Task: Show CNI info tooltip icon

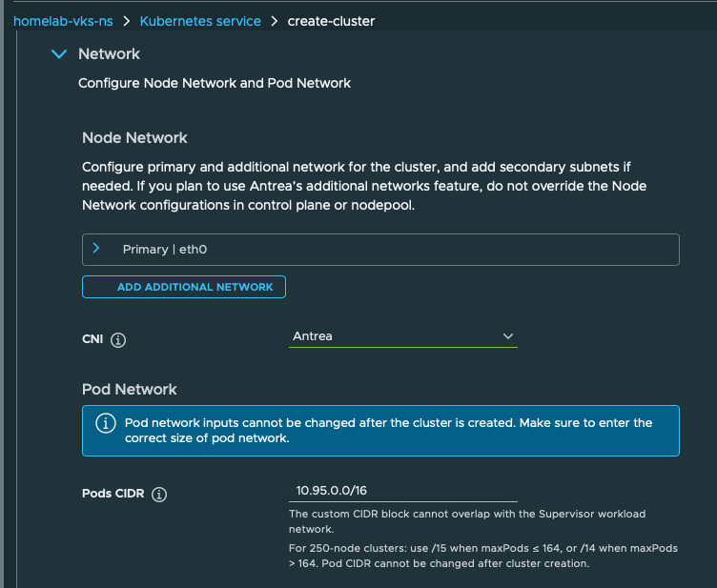Action: [x=118, y=340]
